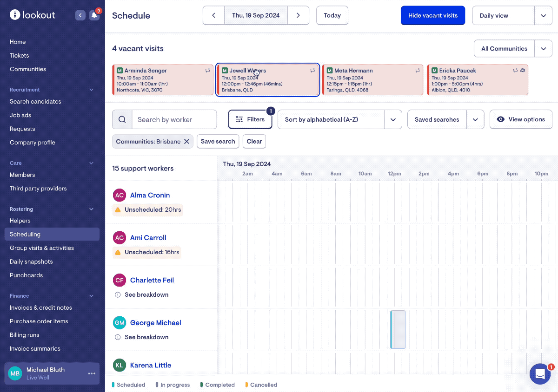Open the All Communities dropdown

(543, 49)
